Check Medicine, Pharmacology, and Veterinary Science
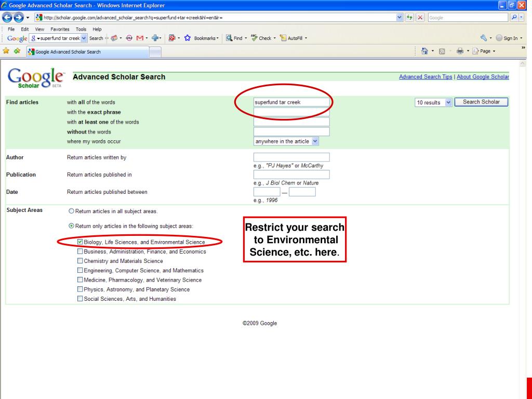 [80, 280]
